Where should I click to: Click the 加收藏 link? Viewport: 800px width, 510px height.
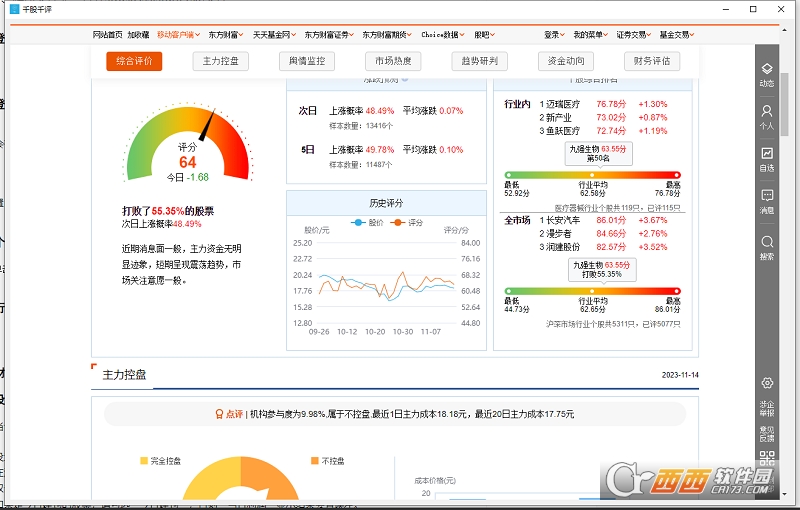(x=138, y=35)
